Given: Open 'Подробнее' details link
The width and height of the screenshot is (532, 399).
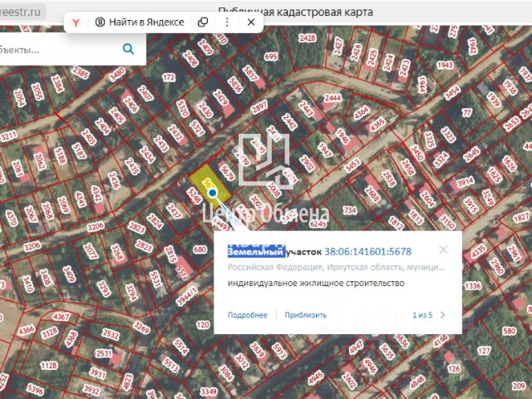Looking at the screenshot, I should (248, 315).
